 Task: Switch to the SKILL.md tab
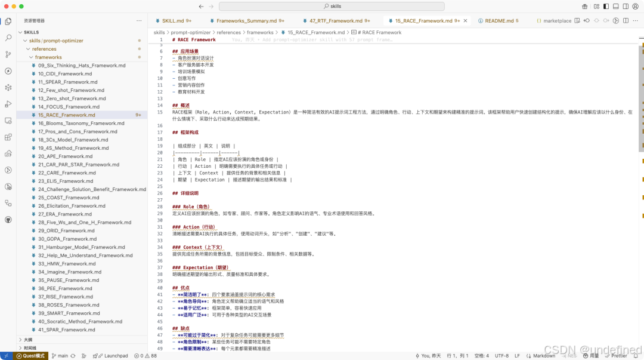[173, 20]
